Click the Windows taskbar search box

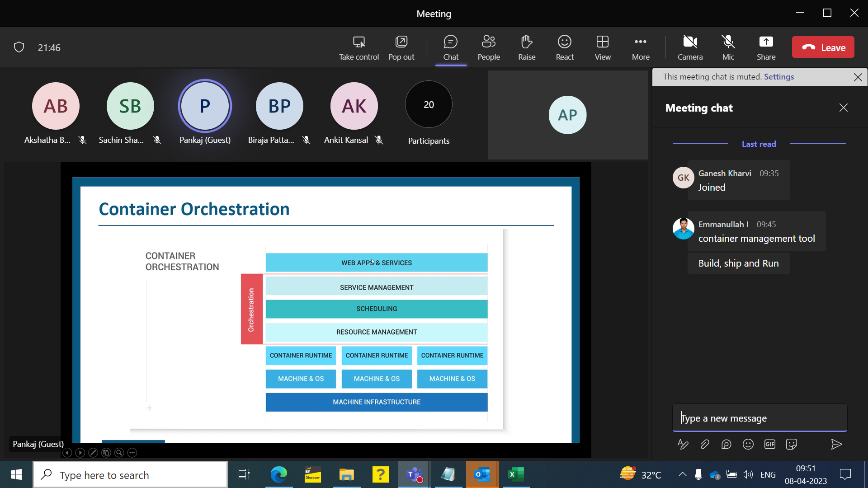pos(130,474)
